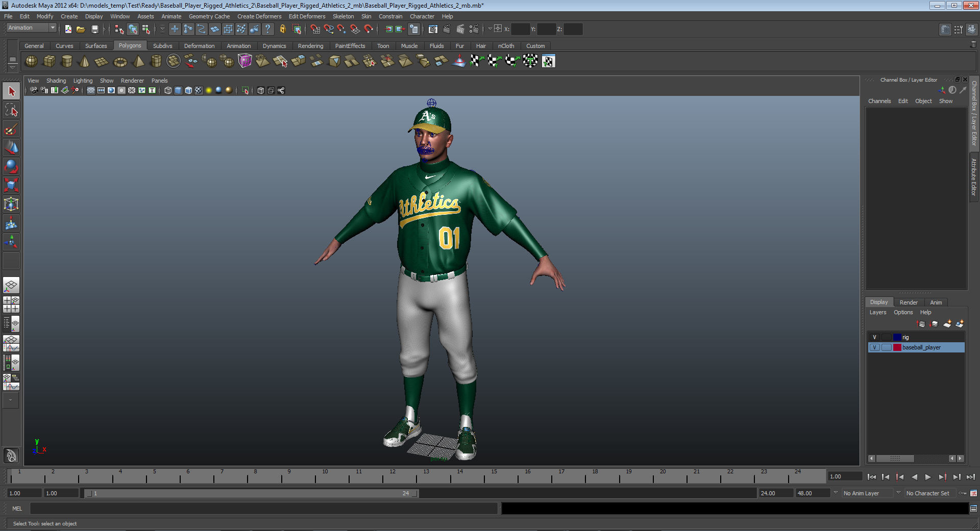Expand the toolbox bottom arrow button
This screenshot has height=531, width=980.
[x=11, y=400]
